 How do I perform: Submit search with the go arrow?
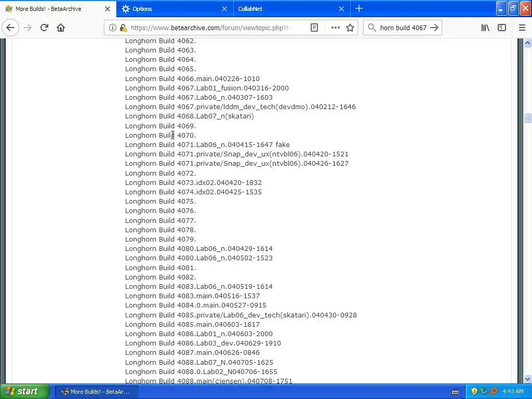coord(434,28)
